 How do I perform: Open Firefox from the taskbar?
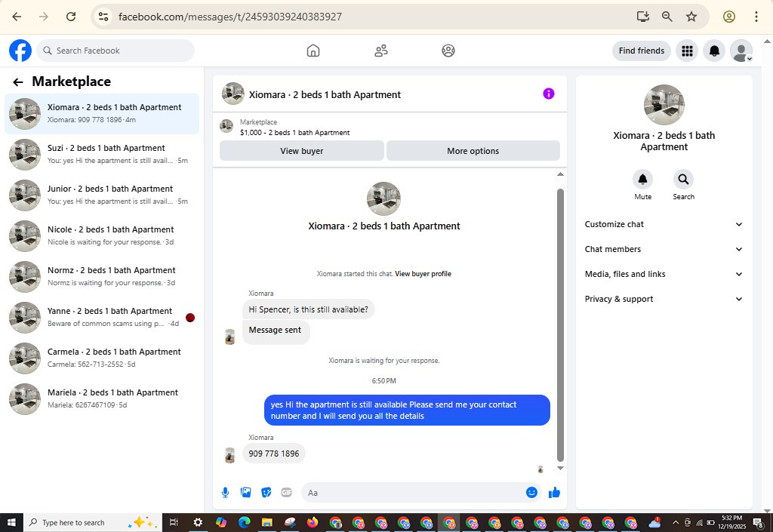(x=313, y=522)
